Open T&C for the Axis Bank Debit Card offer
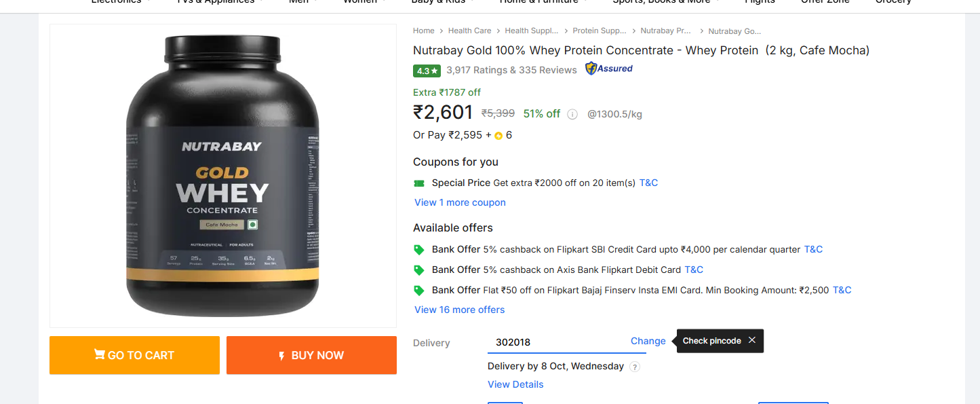Viewport: 980px width, 404px height. click(x=694, y=270)
